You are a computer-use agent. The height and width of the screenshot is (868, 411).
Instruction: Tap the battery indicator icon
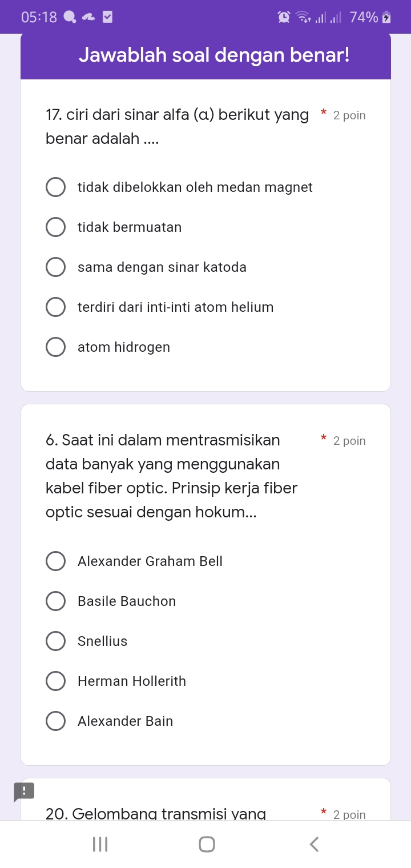tap(387, 17)
